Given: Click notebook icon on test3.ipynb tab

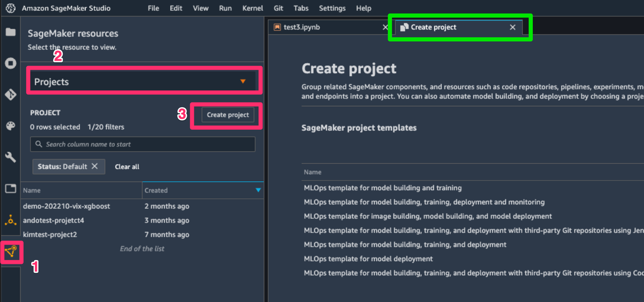Looking at the screenshot, I should [x=277, y=27].
